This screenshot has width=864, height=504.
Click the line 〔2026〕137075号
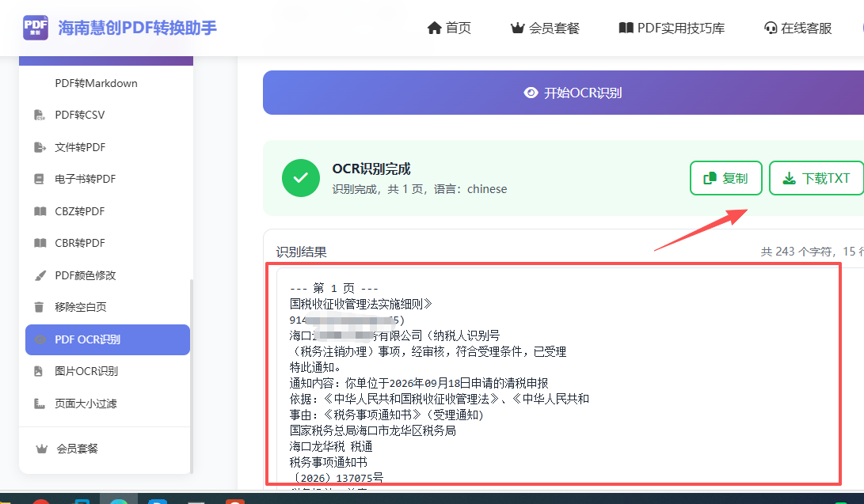coord(336,478)
